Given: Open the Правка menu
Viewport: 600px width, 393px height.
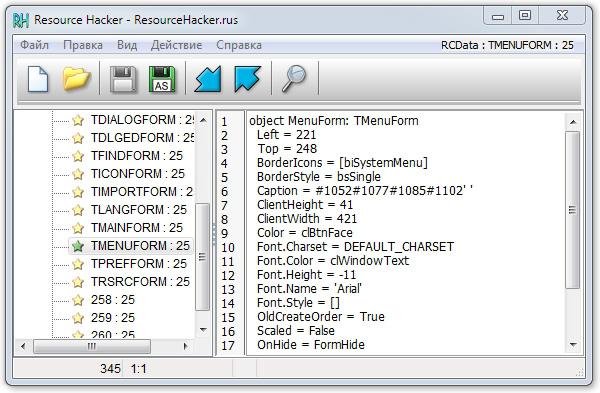Looking at the screenshot, I should point(83,45).
